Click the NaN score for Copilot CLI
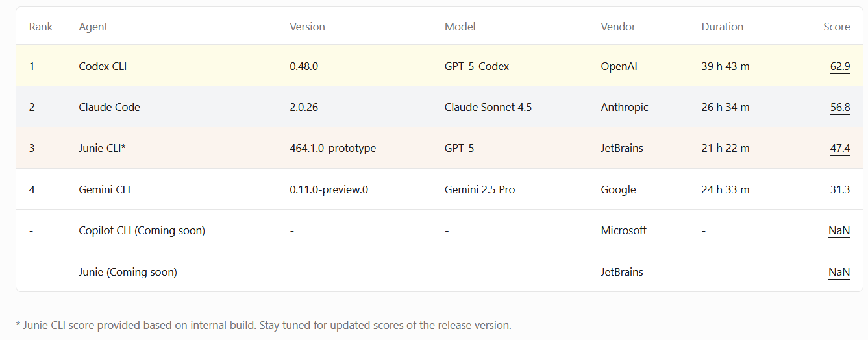Screen dimensions: 868x340 (x=839, y=230)
